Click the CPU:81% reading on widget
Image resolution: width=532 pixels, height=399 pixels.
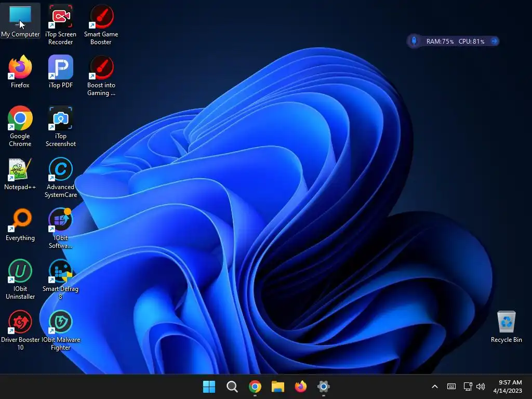471,42
